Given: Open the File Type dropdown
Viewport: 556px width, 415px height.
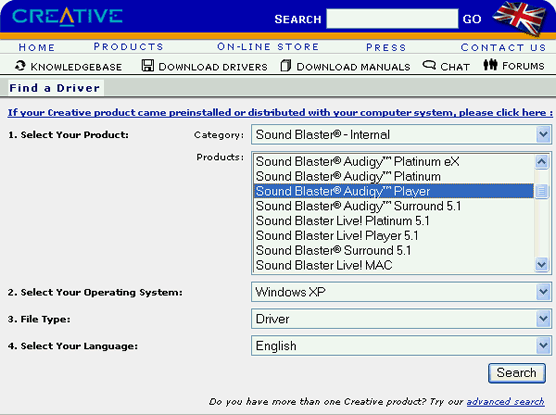Looking at the screenshot, I should click(401, 319).
